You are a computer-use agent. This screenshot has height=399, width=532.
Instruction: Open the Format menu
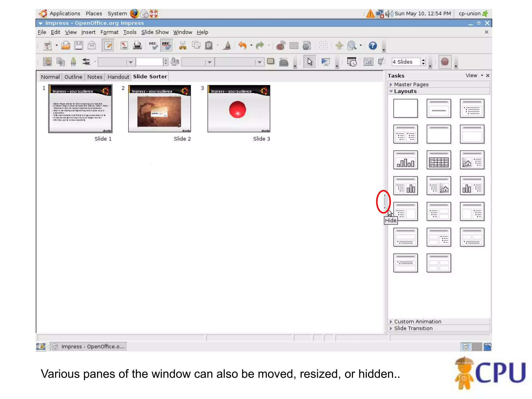(109, 32)
